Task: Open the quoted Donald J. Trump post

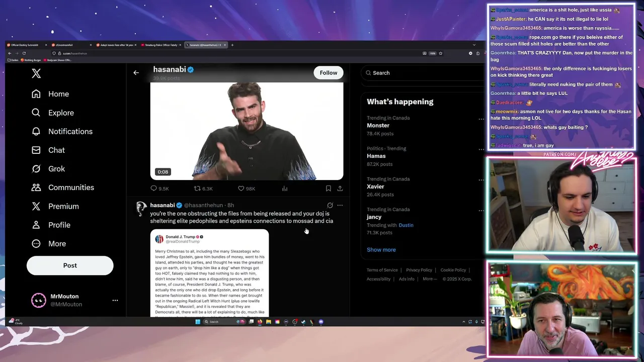Action: click(209, 273)
